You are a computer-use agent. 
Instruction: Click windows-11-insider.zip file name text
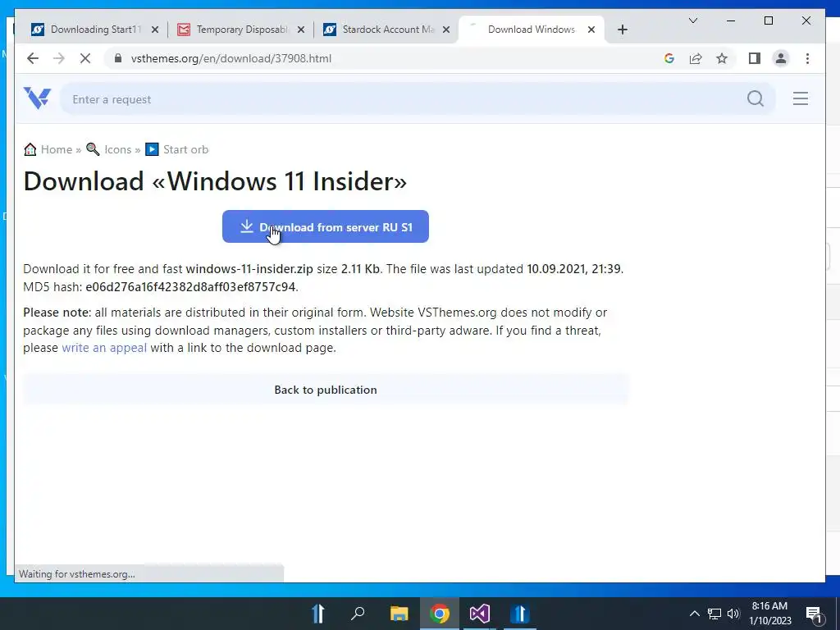(249, 269)
